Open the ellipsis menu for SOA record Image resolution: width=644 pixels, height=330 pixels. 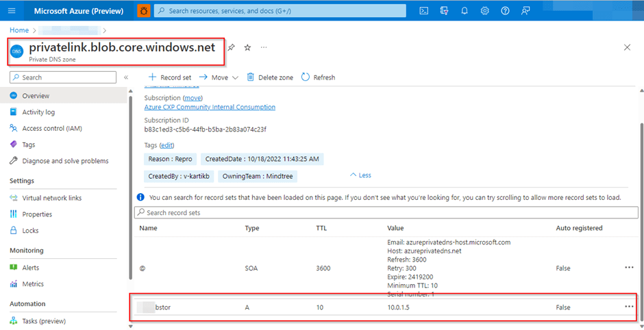pos(629,267)
